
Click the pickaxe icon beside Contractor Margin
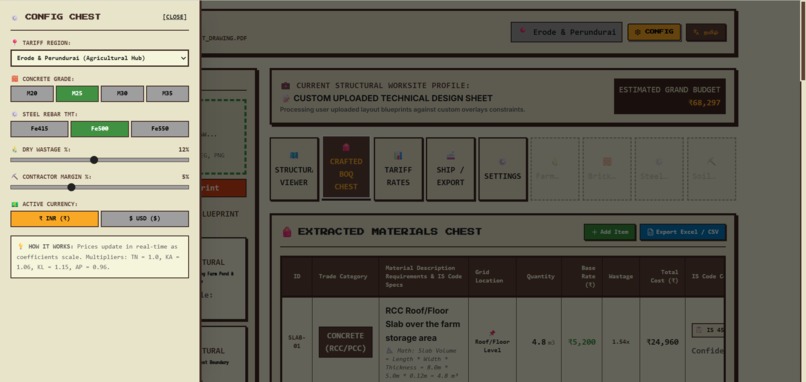14,176
